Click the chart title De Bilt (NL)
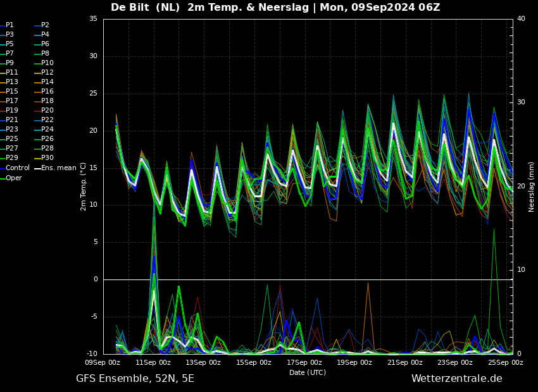Screen dimensions: 538x392 145,7
